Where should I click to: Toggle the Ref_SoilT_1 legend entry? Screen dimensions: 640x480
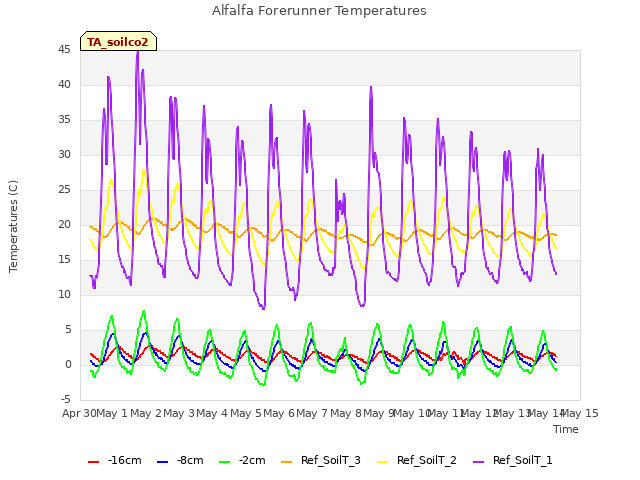pos(513,461)
